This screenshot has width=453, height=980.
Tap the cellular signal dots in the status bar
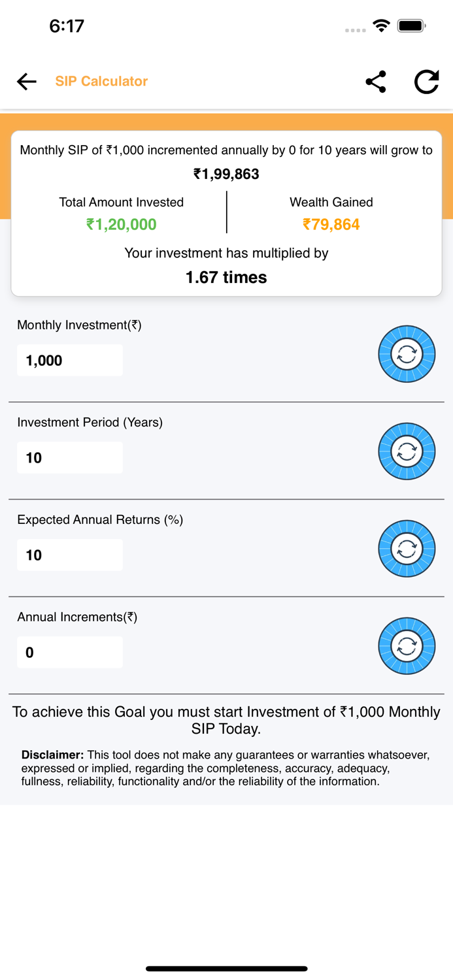click(x=356, y=29)
